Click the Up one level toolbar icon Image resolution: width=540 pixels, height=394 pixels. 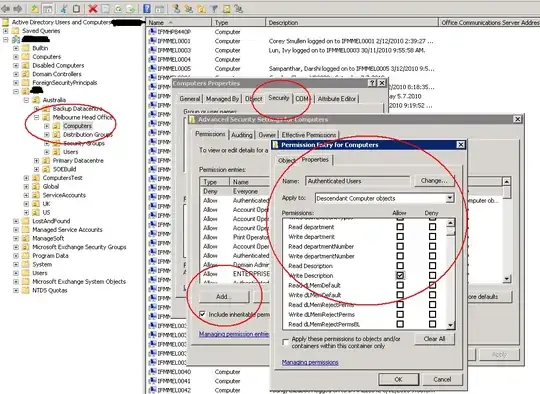click(x=34, y=9)
